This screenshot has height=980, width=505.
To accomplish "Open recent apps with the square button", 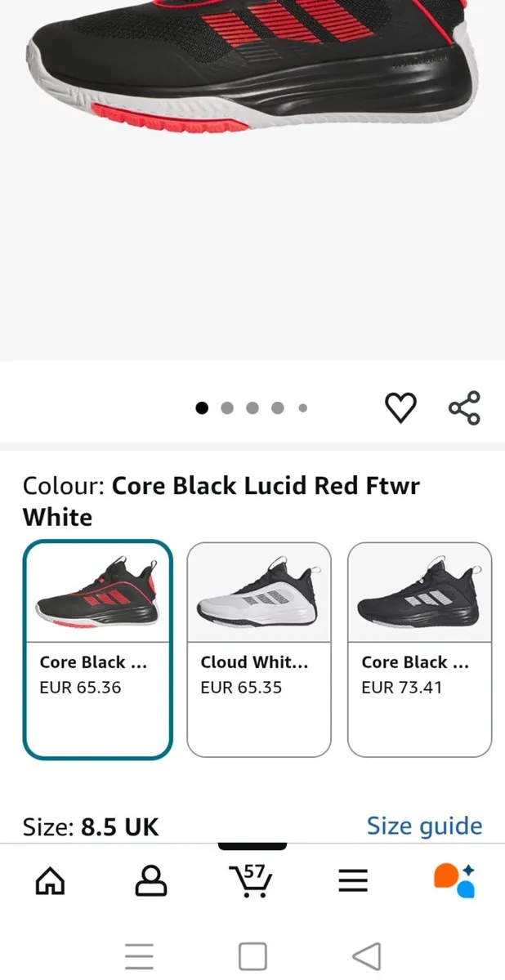I will (252, 955).
